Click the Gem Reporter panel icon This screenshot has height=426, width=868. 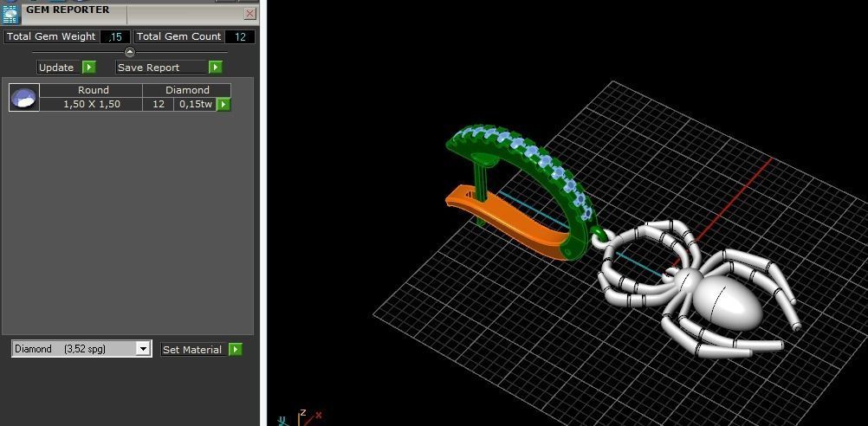coord(10,15)
